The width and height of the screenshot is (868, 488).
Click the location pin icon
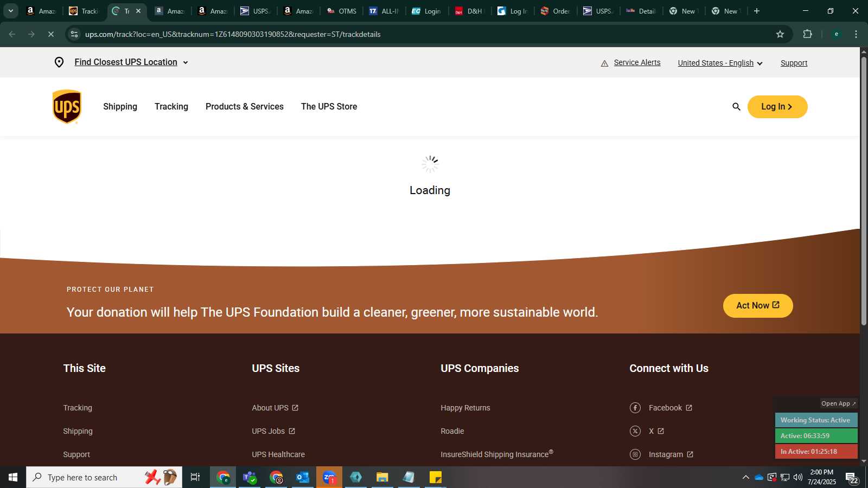59,62
